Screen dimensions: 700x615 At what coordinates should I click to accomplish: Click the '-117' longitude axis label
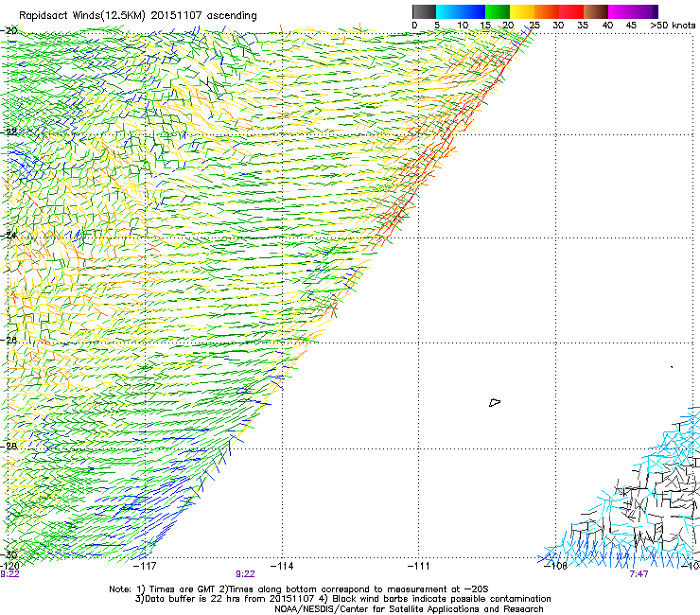(x=145, y=566)
